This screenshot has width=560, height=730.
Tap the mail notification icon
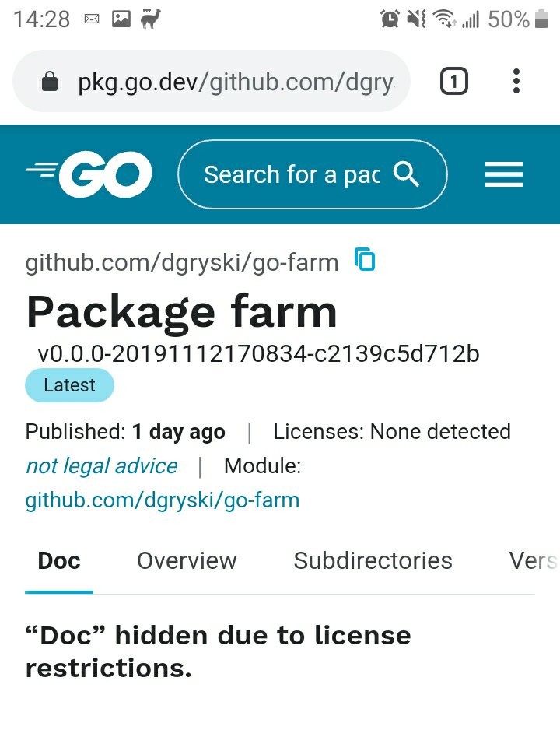(92, 19)
